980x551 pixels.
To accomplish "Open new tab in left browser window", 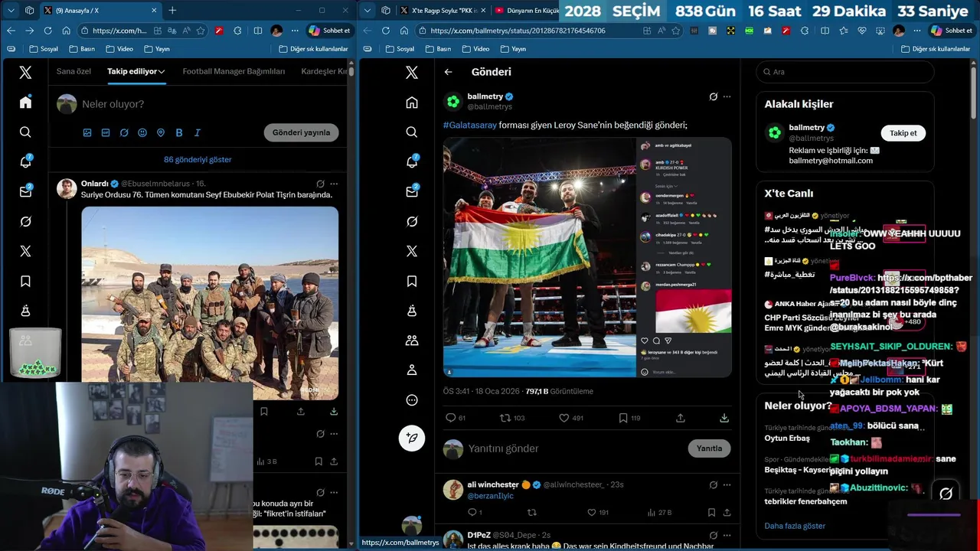I will (172, 11).
